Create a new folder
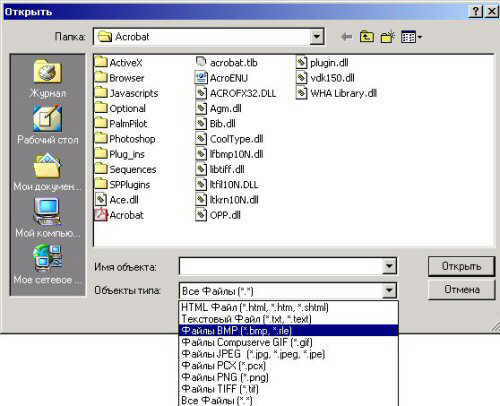The height and width of the screenshot is (406, 500). (x=388, y=37)
